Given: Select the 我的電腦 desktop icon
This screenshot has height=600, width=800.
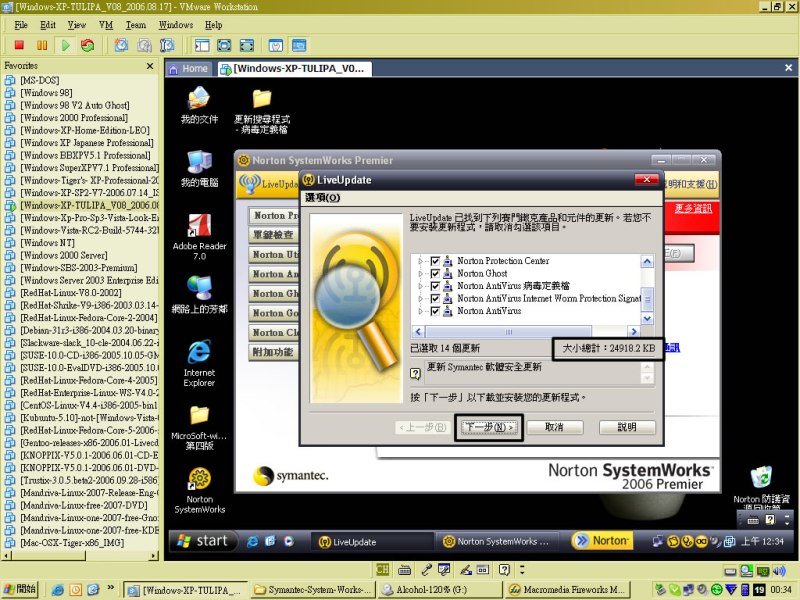Looking at the screenshot, I should point(199,169).
